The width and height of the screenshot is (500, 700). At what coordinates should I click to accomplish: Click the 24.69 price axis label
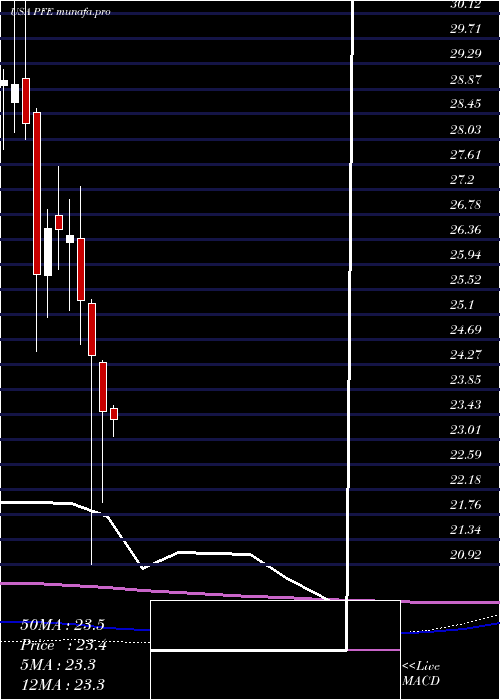coord(466,329)
